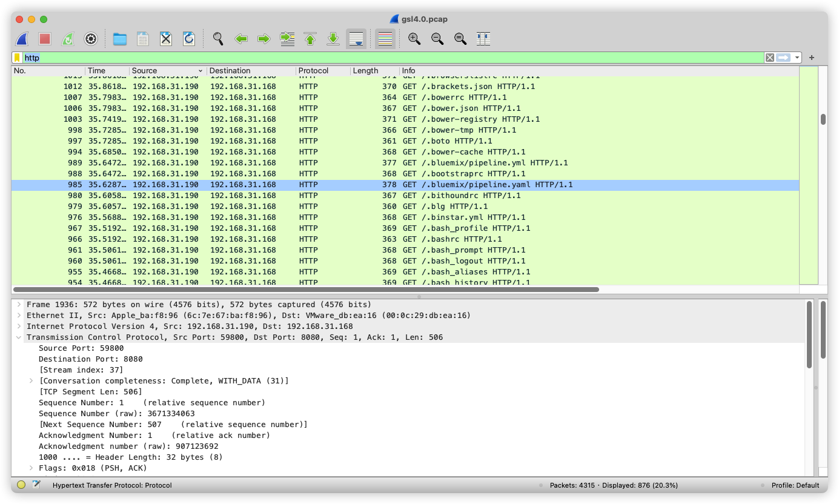Reset text to normal size

[460, 39]
